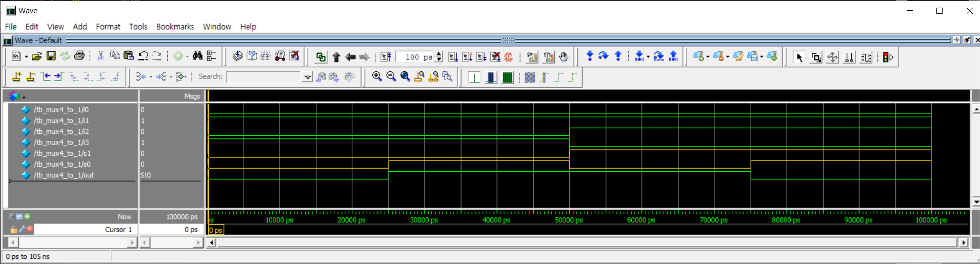Click the Cursor 1 name label
This screenshot has height=264, width=980.
point(118,230)
